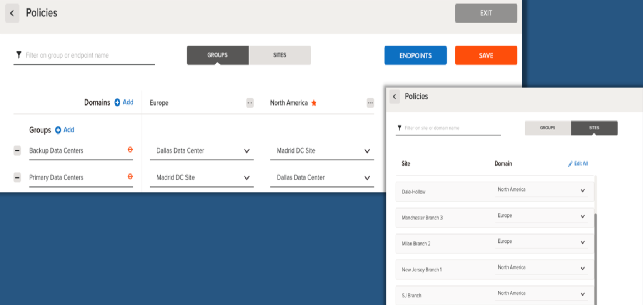Switch to GROUPS tab in sites panel
This screenshot has height=305, width=644.
547,128
